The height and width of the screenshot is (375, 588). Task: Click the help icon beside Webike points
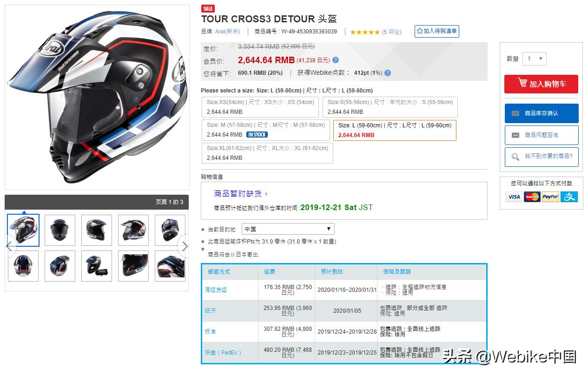(x=388, y=73)
